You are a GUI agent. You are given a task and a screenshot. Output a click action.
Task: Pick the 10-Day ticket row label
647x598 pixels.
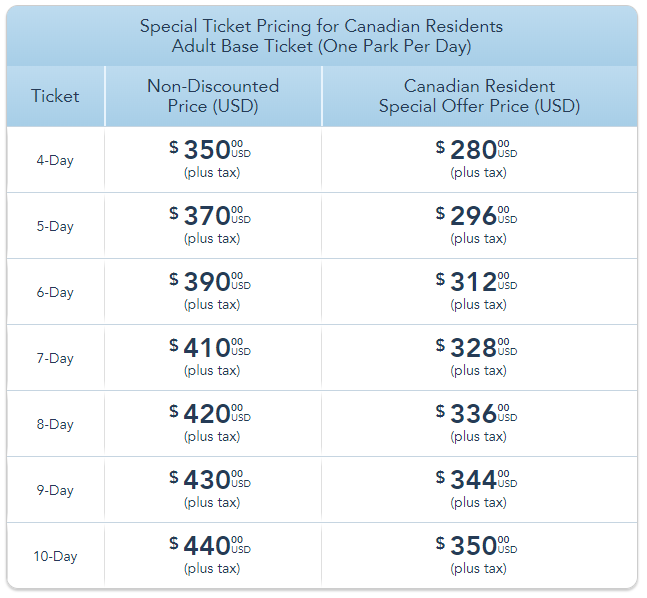[x=55, y=556]
